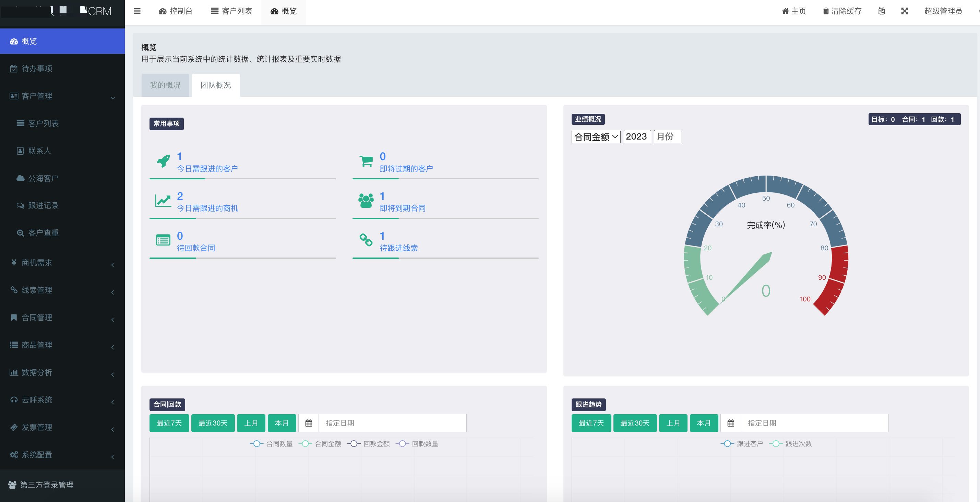
Task: Toggle 跟进次数 legend series
Action: [x=790, y=444]
